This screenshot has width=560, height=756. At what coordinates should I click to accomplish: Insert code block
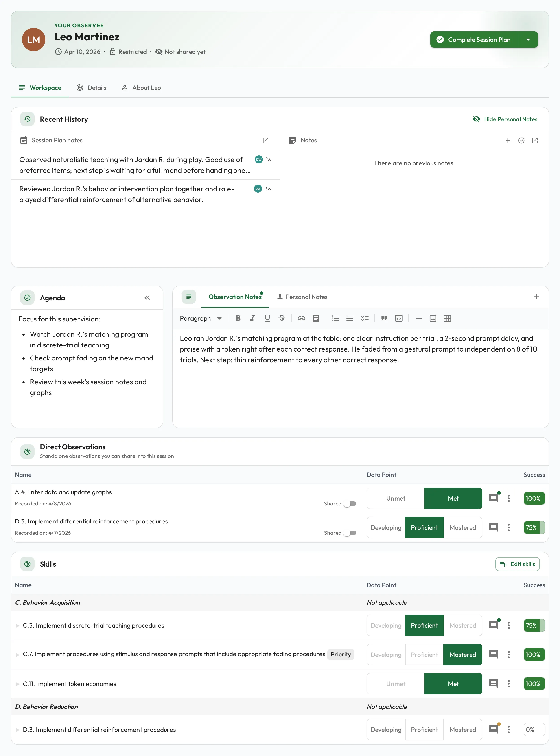[x=399, y=318]
